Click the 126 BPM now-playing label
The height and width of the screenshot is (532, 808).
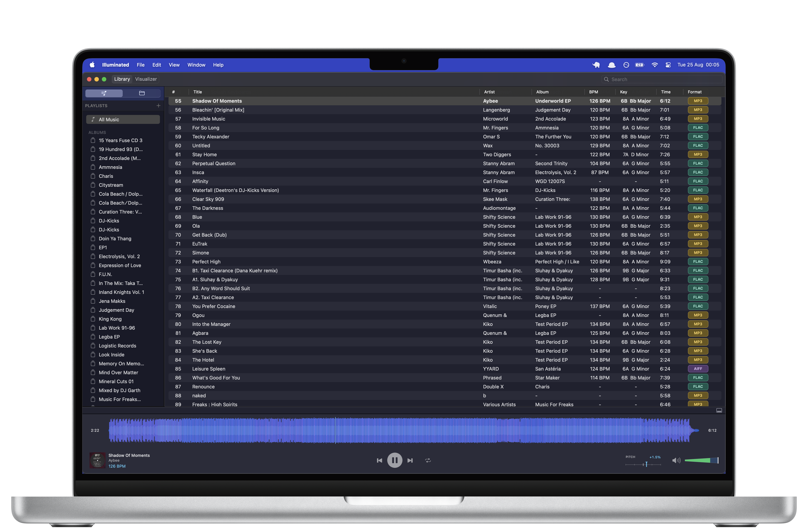(x=117, y=466)
